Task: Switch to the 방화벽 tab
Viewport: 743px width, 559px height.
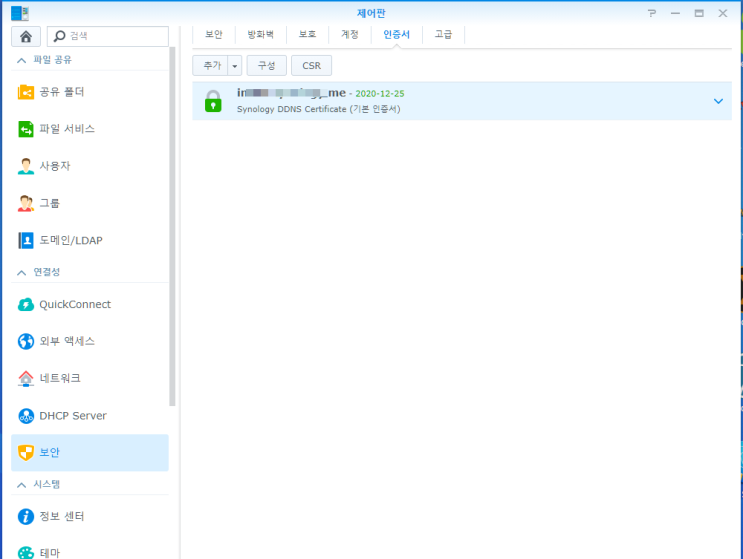Action: [x=261, y=35]
